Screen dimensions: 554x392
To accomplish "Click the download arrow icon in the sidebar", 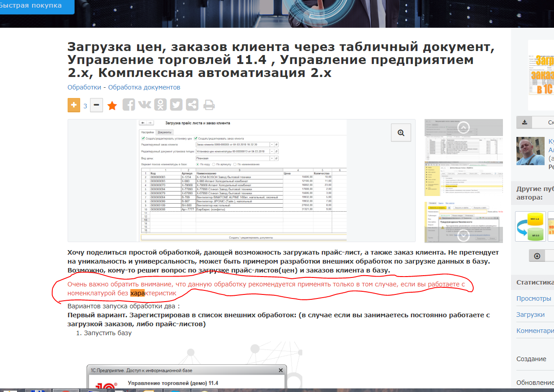I will pyautogui.click(x=524, y=122).
